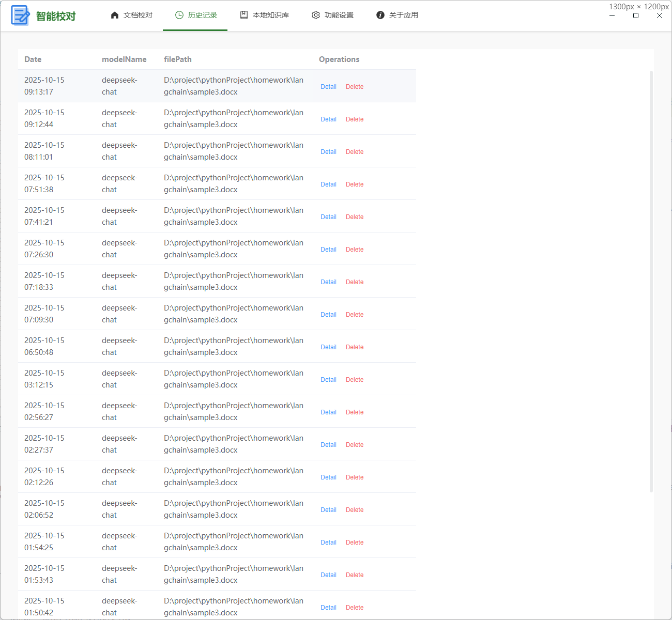Switch to the 历史记录 tab
The width and height of the screenshot is (672, 620).
click(x=195, y=15)
